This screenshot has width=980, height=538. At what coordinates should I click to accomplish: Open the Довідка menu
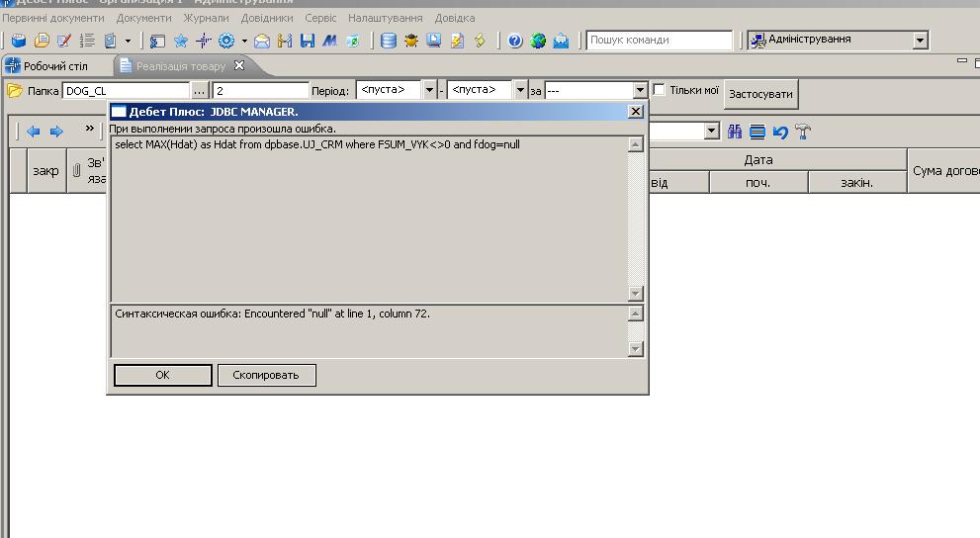[x=454, y=18]
